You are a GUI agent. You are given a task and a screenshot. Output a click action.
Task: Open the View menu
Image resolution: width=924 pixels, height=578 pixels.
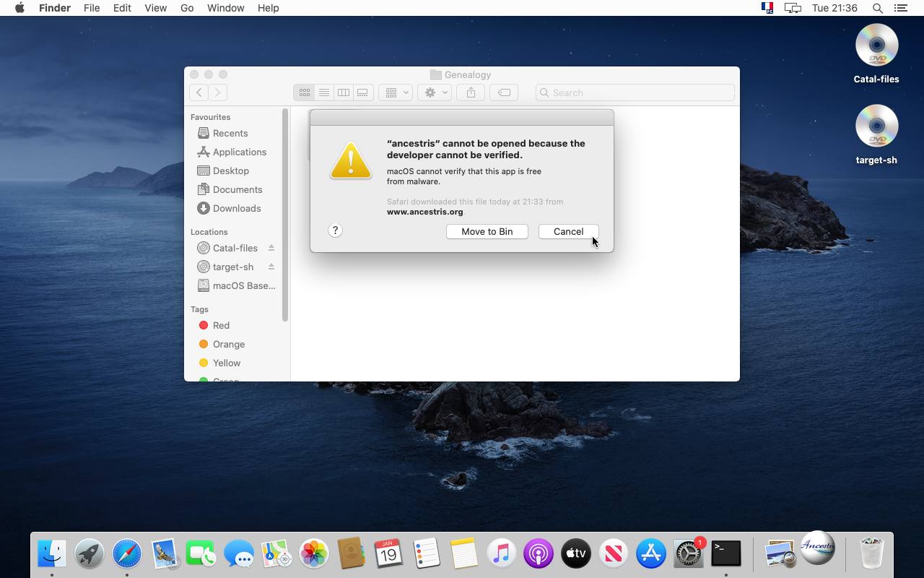[155, 8]
